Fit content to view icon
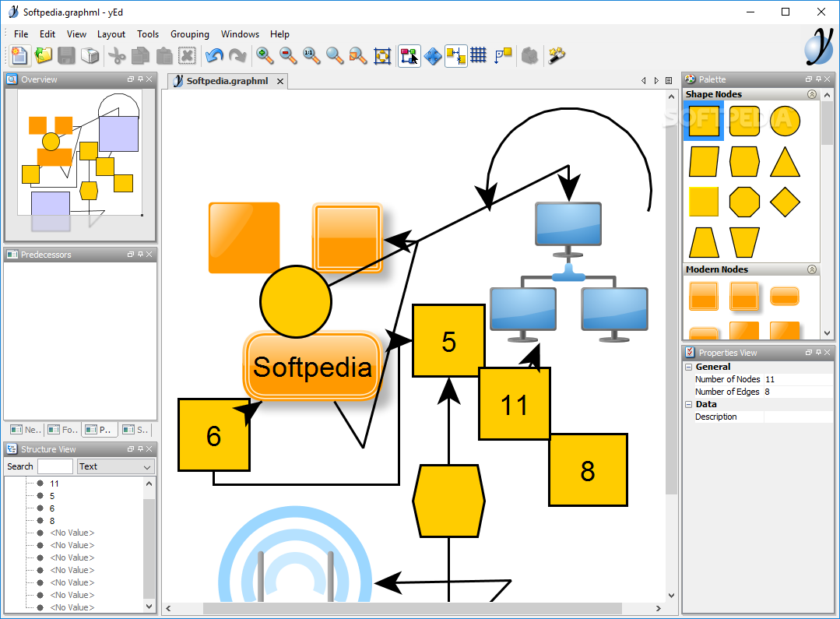Screen dimensions: 840x619 (382, 56)
